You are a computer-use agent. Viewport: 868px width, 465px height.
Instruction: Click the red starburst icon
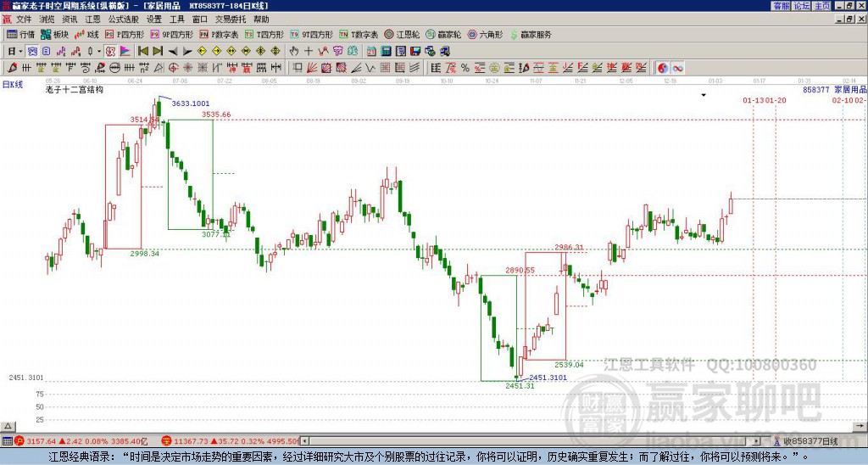(x=187, y=68)
